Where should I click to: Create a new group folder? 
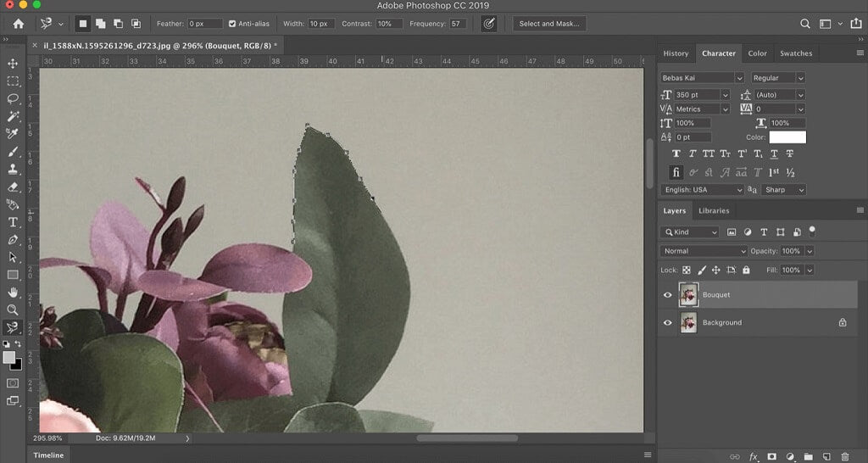pyautogui.click(x=808, y=457)
